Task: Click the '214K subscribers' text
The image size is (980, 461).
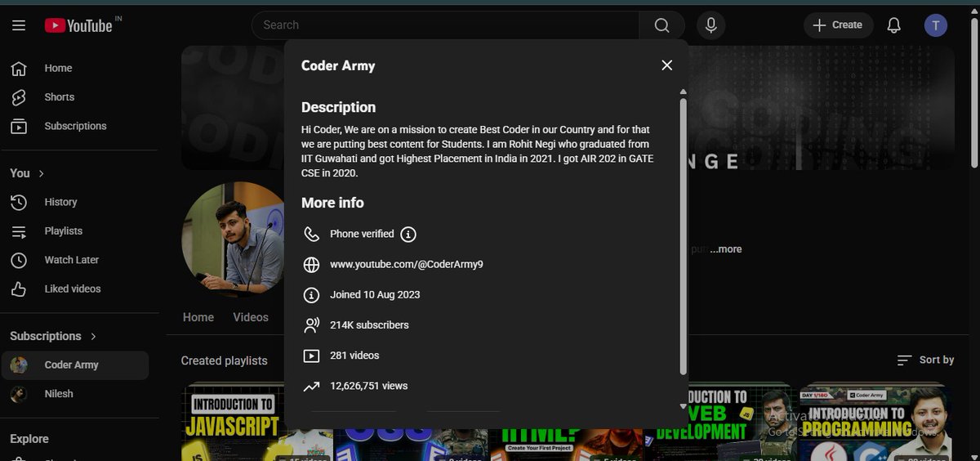Action: coord(369,325)
